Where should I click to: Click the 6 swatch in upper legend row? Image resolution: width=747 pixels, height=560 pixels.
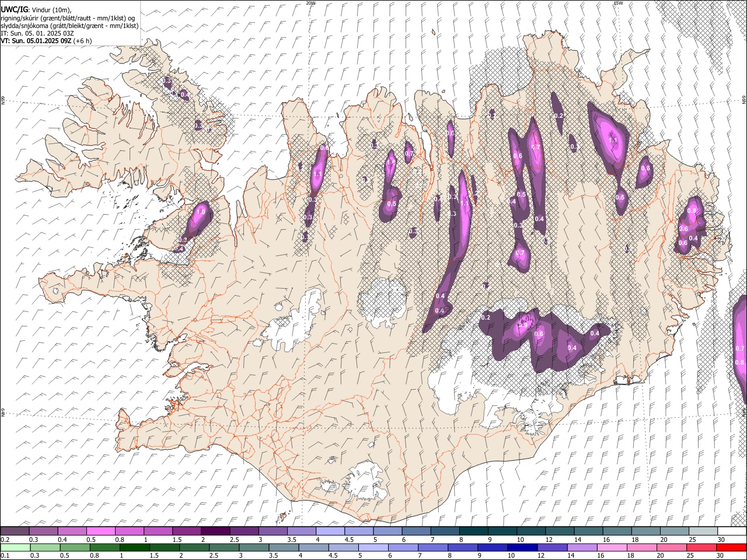pos(416,531)
